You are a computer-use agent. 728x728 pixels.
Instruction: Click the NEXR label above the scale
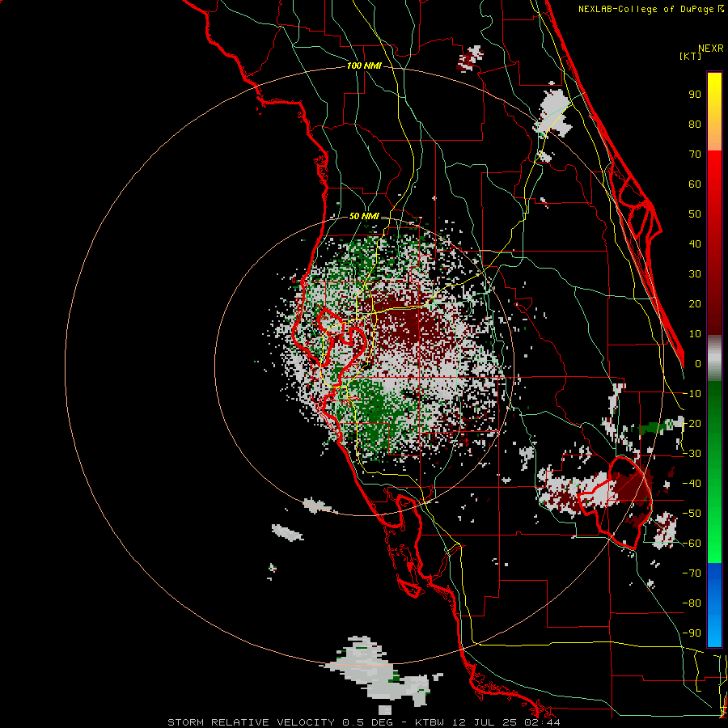(711, 49)
